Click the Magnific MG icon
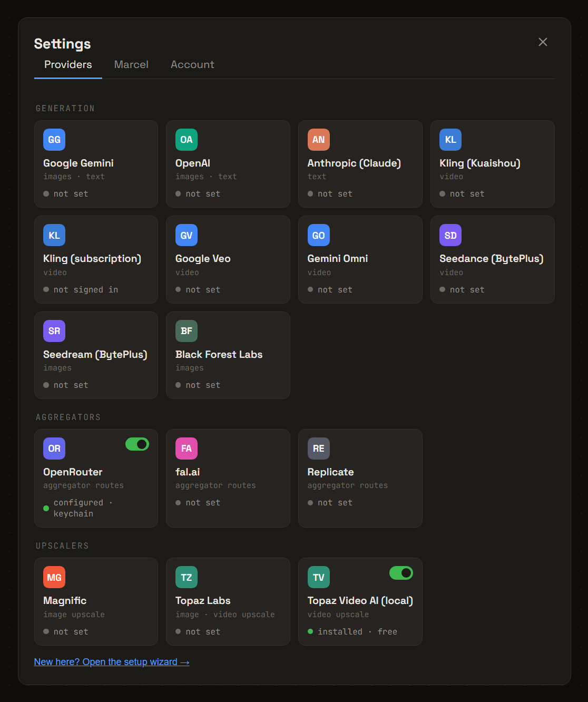Screen dimensions: 588x702 54,577
